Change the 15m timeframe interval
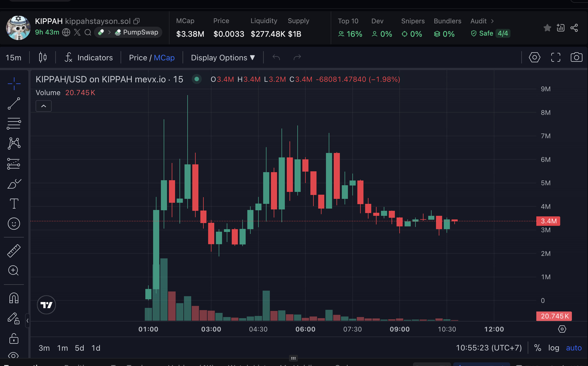 (x=13, y=58)
